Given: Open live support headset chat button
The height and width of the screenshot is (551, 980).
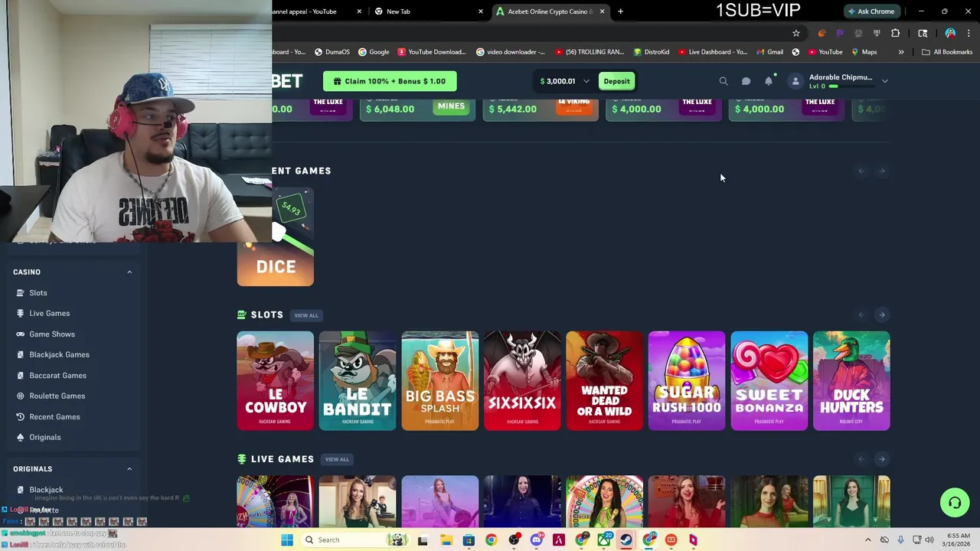Looking at the screenshot, I should 955,503.
